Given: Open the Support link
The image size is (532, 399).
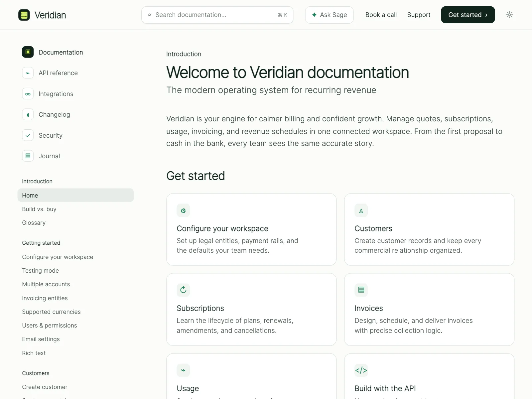Looking at the screenshot, I should point(419,15).
